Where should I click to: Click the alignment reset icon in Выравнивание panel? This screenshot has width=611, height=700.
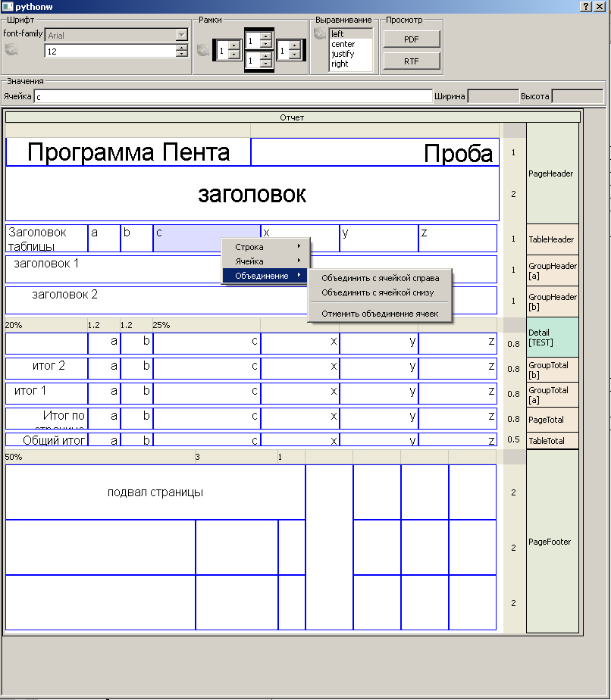pyautogui.click(x=320, y=33)
